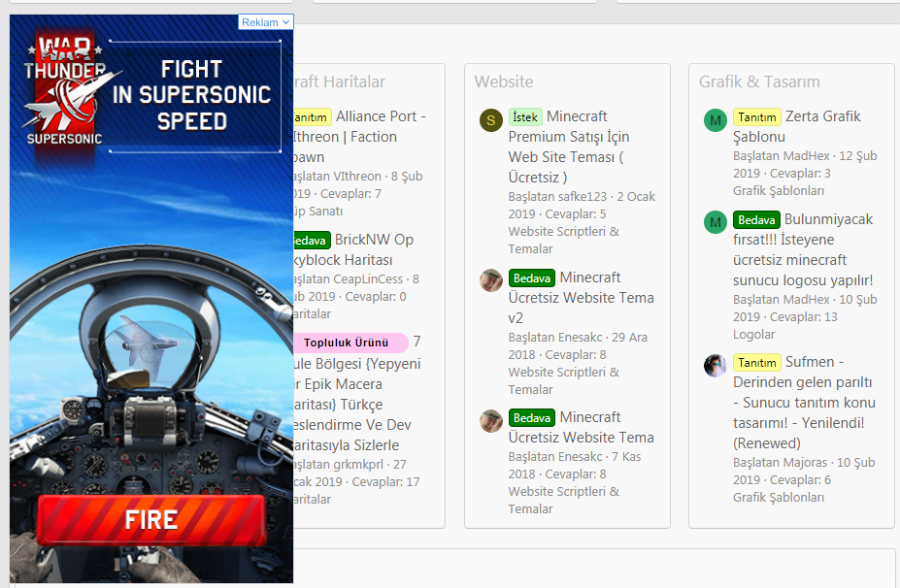Open the Majoras user profile link
Image resolution: width=900 pixels, height=588 pixels.
coord(804,463)
